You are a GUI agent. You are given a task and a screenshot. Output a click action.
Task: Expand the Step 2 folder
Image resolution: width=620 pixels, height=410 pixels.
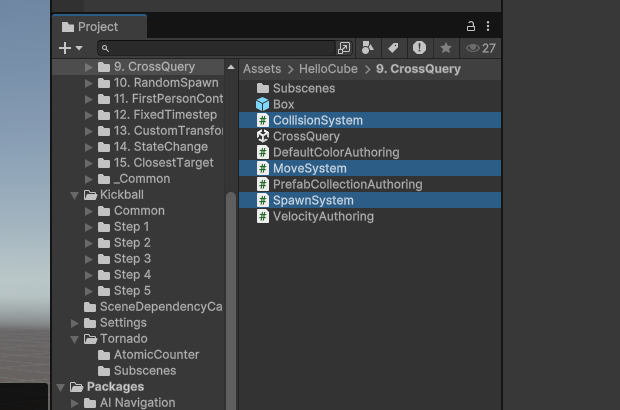click(x=89, y=243)
